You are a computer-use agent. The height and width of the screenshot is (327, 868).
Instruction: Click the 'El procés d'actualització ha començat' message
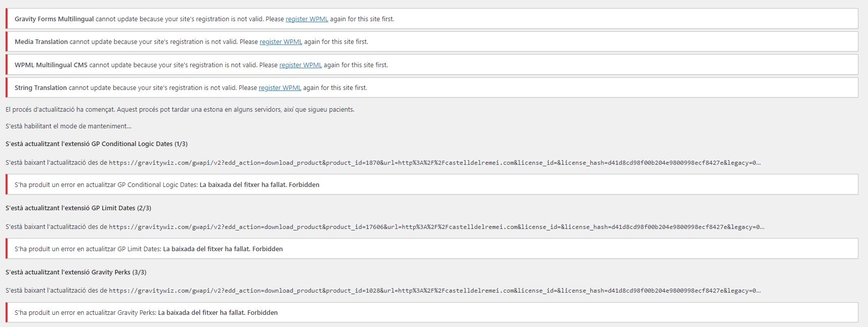(x=180, y=109)
